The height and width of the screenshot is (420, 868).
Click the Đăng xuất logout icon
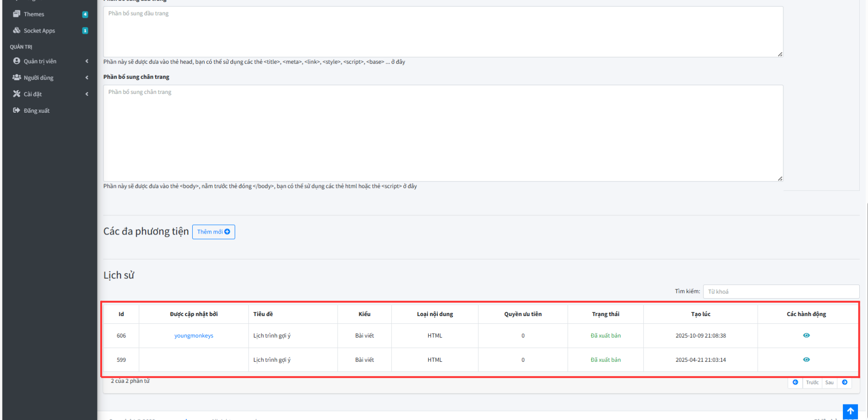[x=16, y=110]
